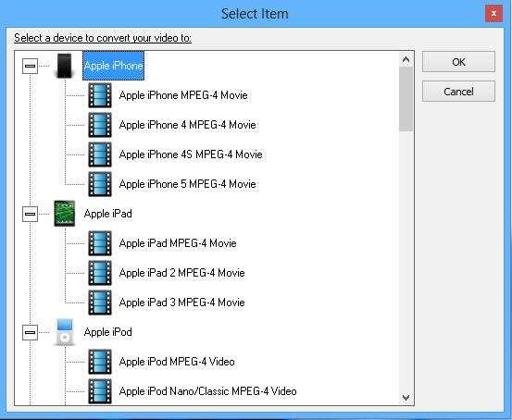This screenshot has width=512, height=420.
Task: Select the Apple iPad category label
Action: [x=108, y=214]
